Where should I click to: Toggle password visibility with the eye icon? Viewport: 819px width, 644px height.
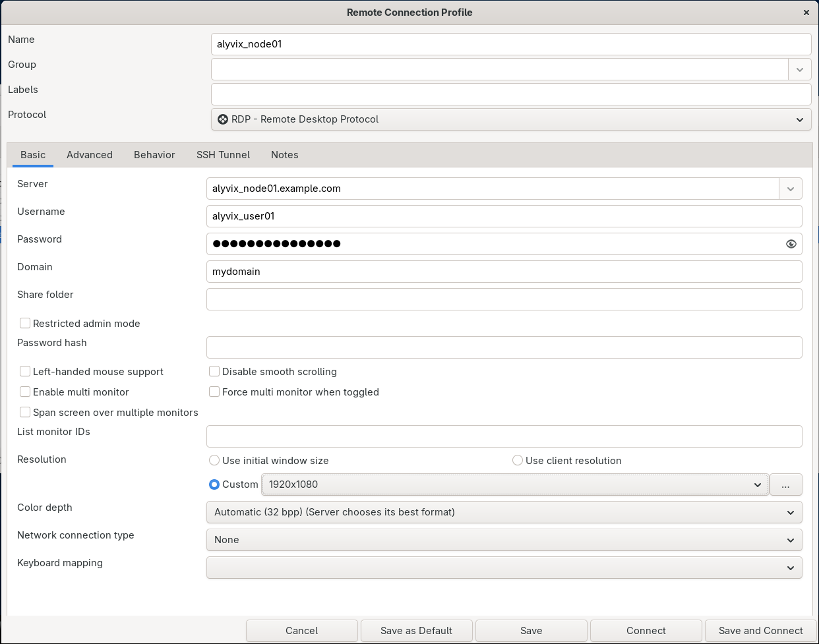point(791,243)
